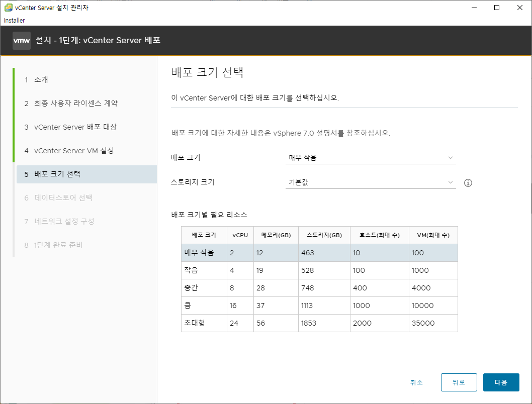Click the 37 memory cell
This screenshot has height=404, width=532.
276,306
